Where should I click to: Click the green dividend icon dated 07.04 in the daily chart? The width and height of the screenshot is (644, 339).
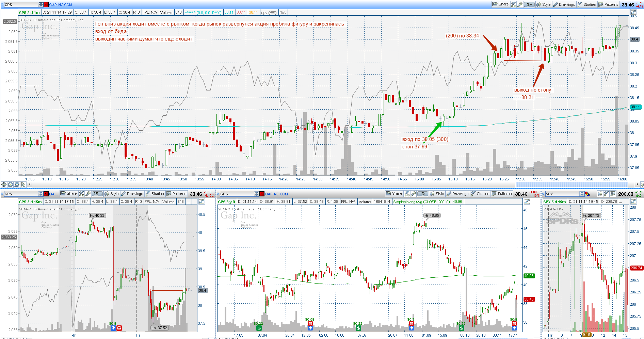point(259,328)
